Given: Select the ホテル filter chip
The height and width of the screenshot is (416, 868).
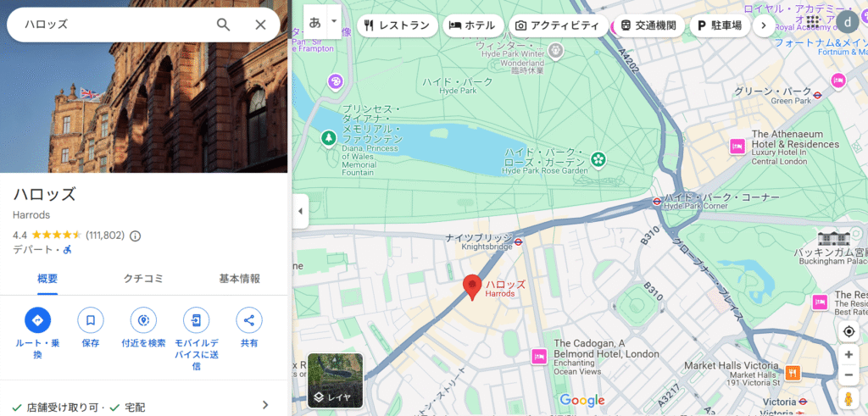Looking at the screenshot, I should click(473, 25).
